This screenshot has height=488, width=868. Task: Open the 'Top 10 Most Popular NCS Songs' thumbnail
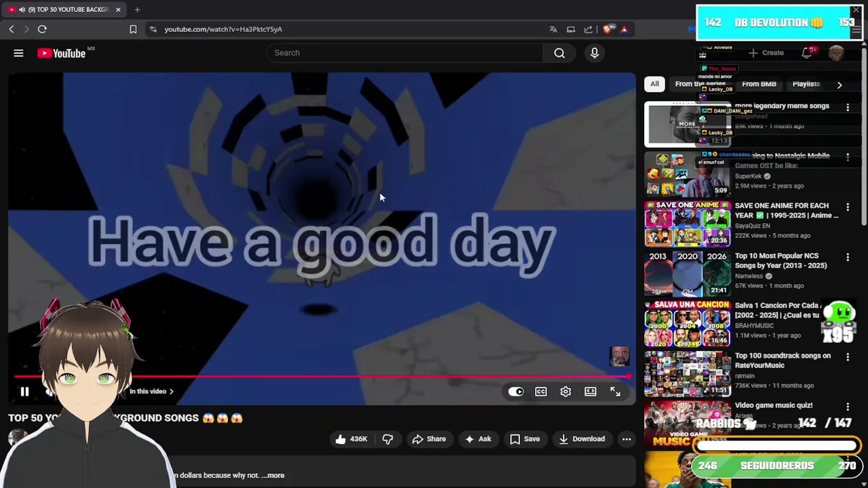coord(688,274)
